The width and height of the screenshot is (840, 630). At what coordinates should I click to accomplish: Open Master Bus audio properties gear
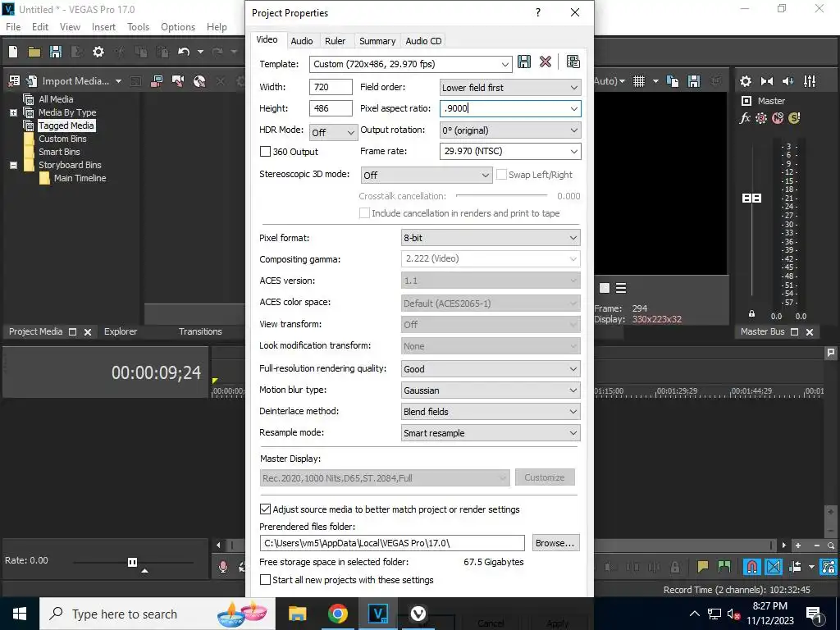tap(745, 81)
